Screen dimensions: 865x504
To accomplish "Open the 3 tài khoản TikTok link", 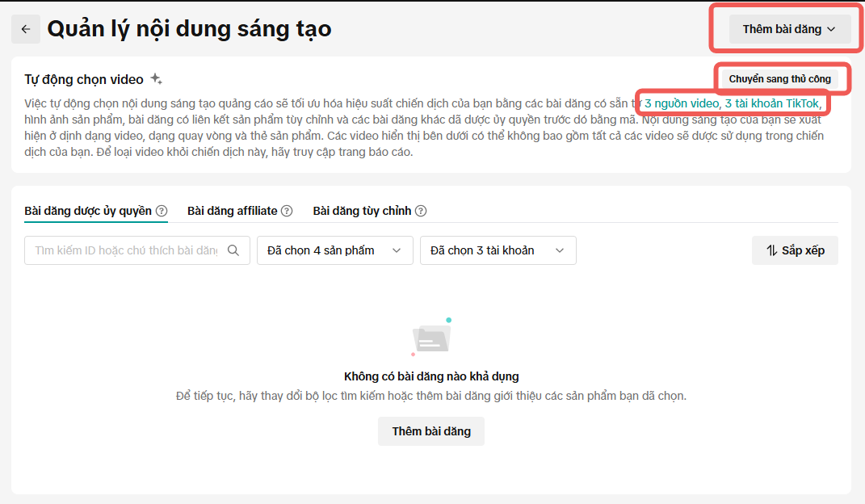I will [773, 103].
